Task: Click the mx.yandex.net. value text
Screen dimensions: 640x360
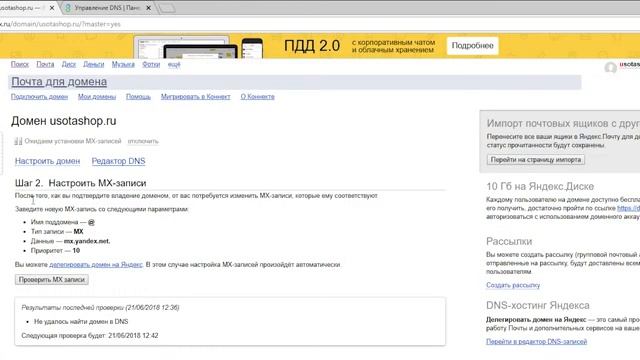Action: click(x=87, y=241)
